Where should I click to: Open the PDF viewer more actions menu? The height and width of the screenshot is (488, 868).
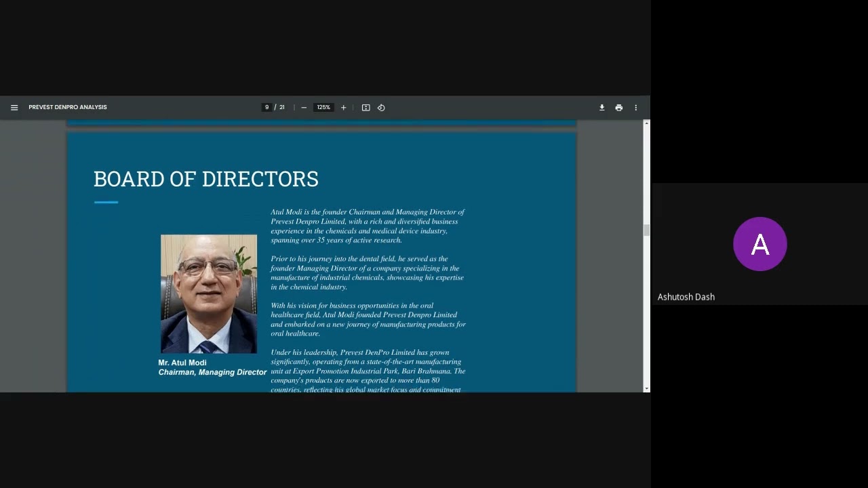(x=635, y=107)
